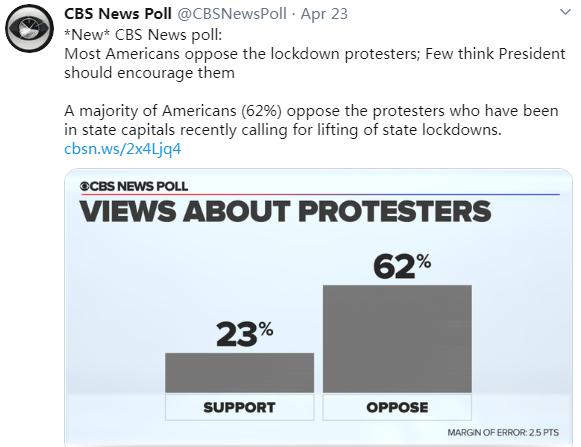This screenshot has width=581, height=447.
Task: Open the CBS eye profile avatar
Action: pyautogui.click(x=29, y=29)
